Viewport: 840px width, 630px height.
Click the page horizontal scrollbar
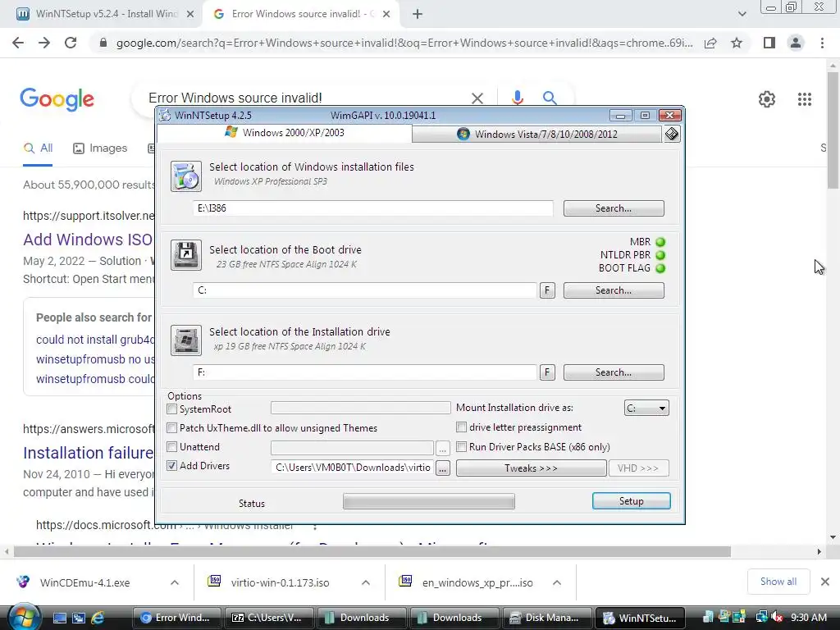pos(372,552)
